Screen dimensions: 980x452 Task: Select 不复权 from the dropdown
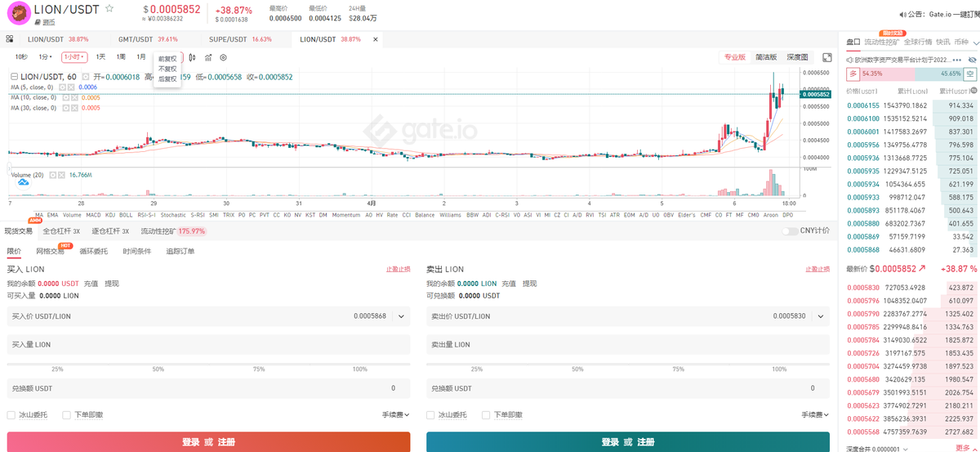coord(167,69)
